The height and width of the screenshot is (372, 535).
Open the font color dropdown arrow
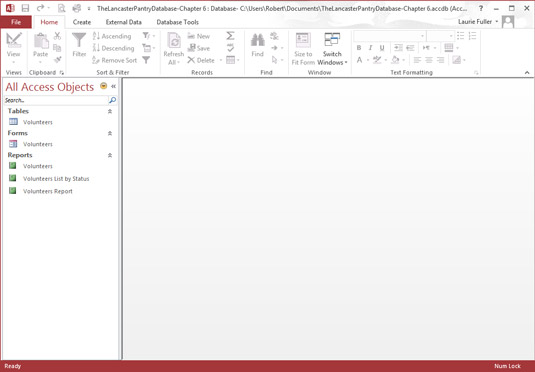(368, 60)
